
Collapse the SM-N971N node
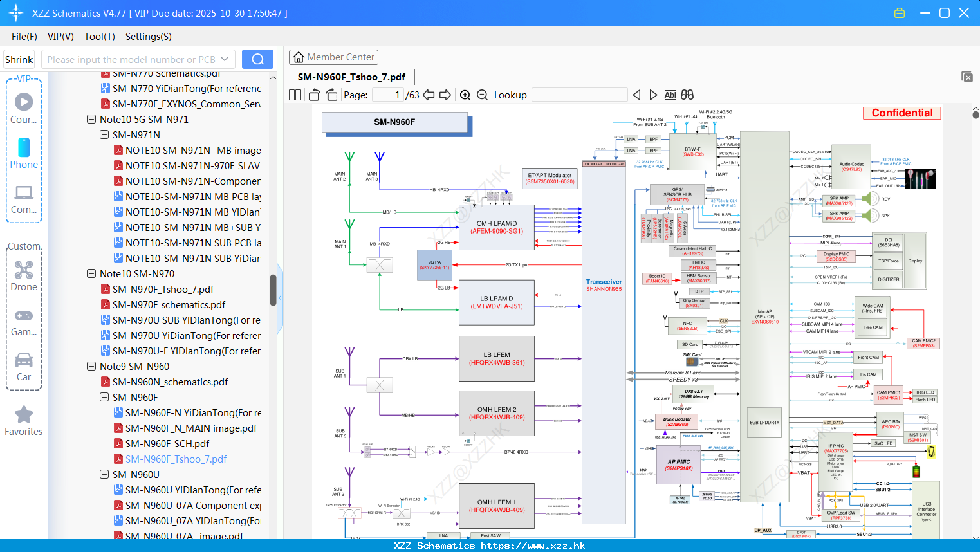[104, 134]
